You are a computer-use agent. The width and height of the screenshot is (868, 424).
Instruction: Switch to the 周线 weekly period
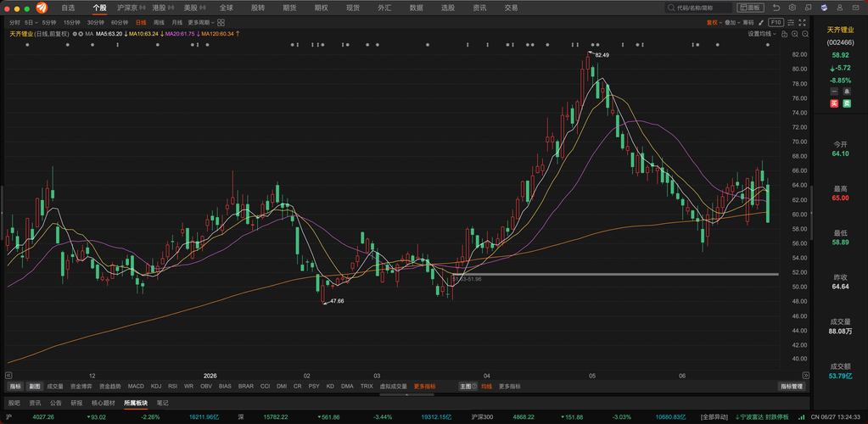[159, 23]
